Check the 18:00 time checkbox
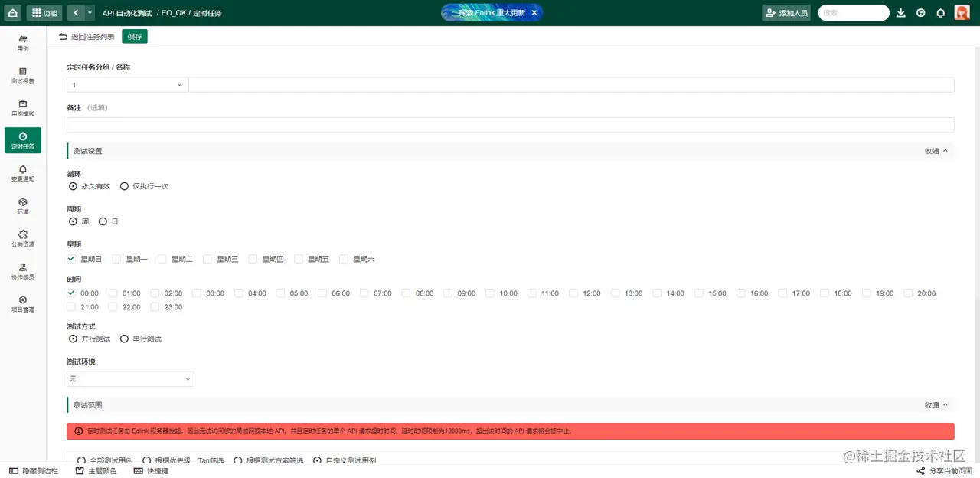This screenshot has height=478, width=980. (x=825, y=293)
